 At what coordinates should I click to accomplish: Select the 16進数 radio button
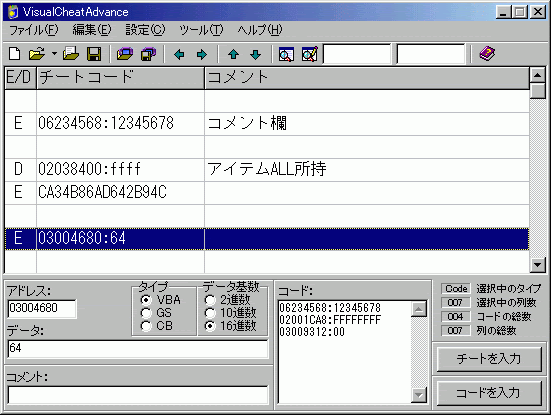click(x=210, y=326)
